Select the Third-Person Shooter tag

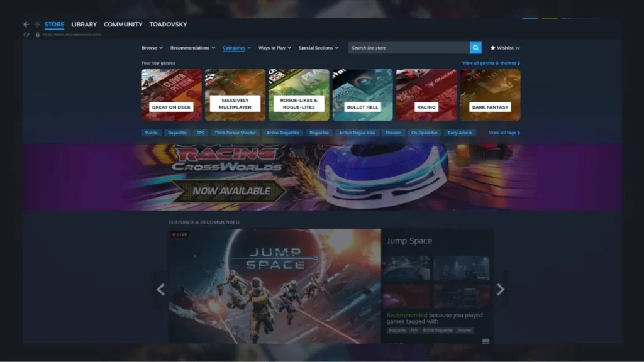pyautogui.click(x=235, y=133)
